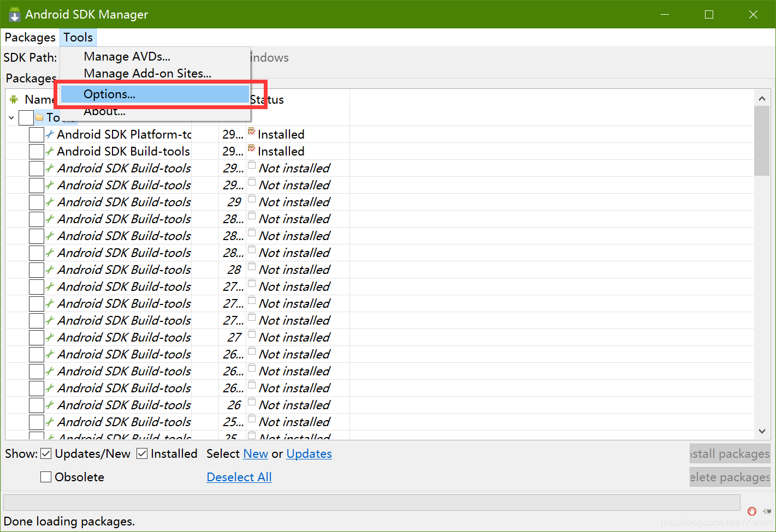Toggle the Installed show checkbox
This screenshot has height=532, width=776.
[x=142, y=453]
